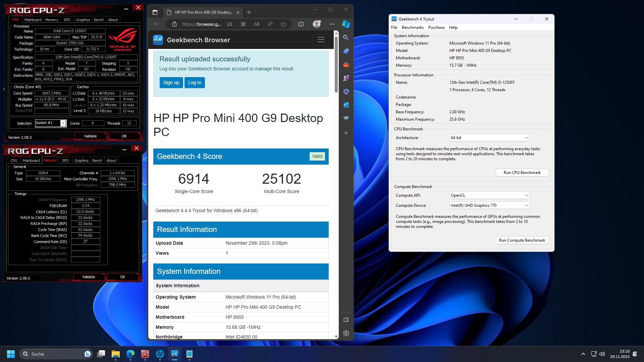The height and width of the screenshot is (362, 644).
Task: Show hidden system tray icons chevron
Action: [583, 354]
